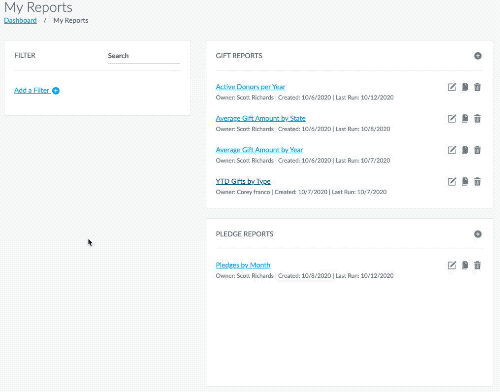Copy Active Donors per Year report
The height and width of the screenshot is (392, 500).
point(465,87)
